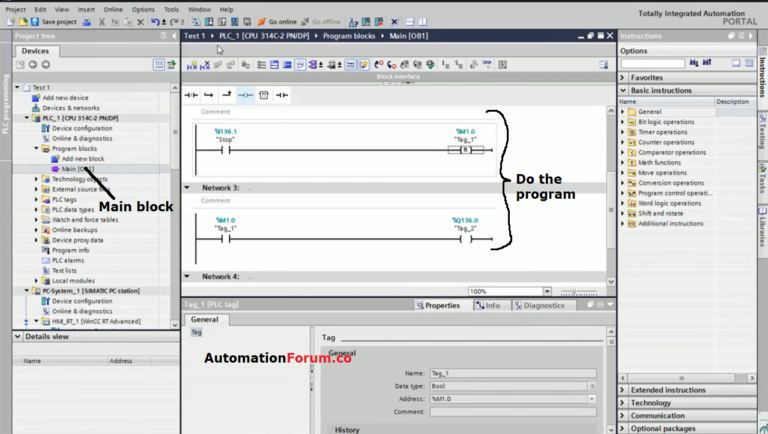Click the Delete (X) toolbar icon
The image size is (768, 434).
click(x=139, y=21)
